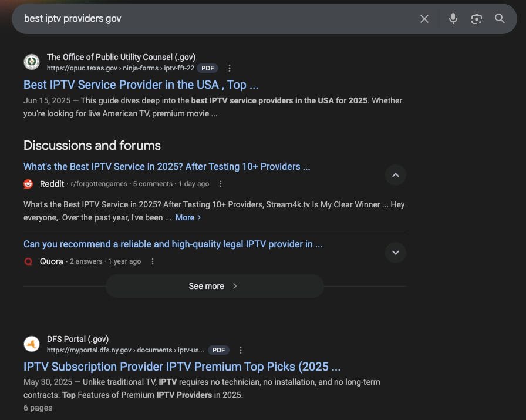The height and width of the screenshot is (420, 526).
Task: Click the Office of Public Utility Counsel favicon
Action: tap(32, 62)
